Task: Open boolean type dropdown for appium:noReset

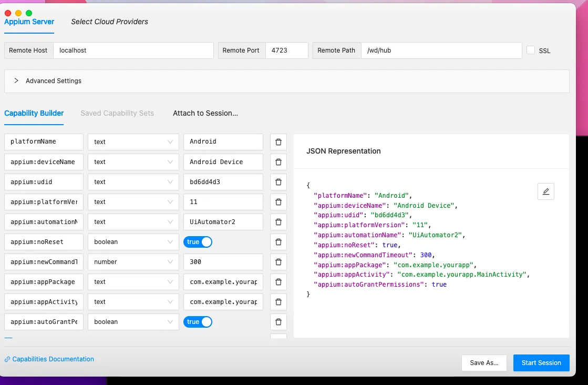Action: pos(133,242)
